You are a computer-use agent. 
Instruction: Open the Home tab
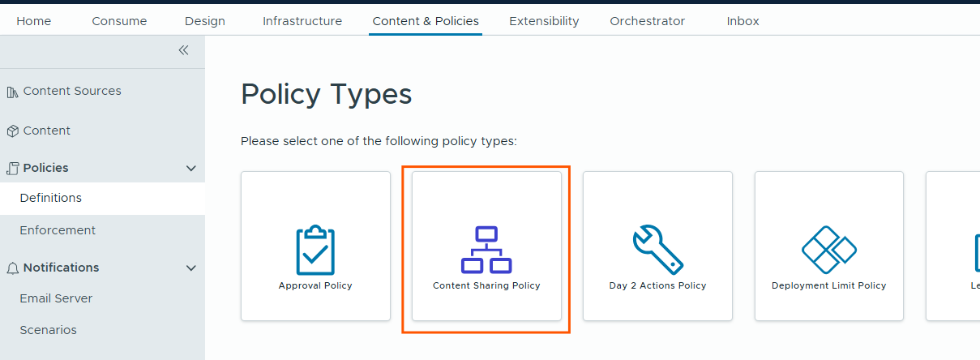[x=33, y=21]
